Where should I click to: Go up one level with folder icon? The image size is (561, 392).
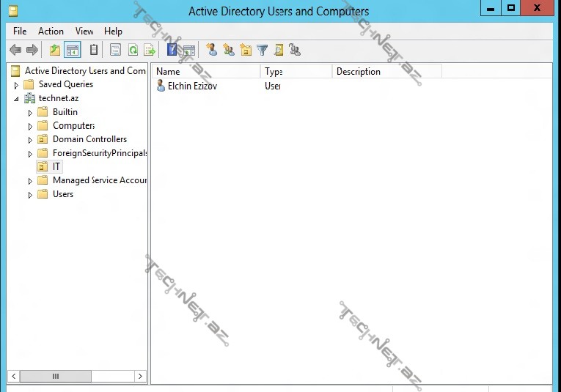[x=55, y=50]
